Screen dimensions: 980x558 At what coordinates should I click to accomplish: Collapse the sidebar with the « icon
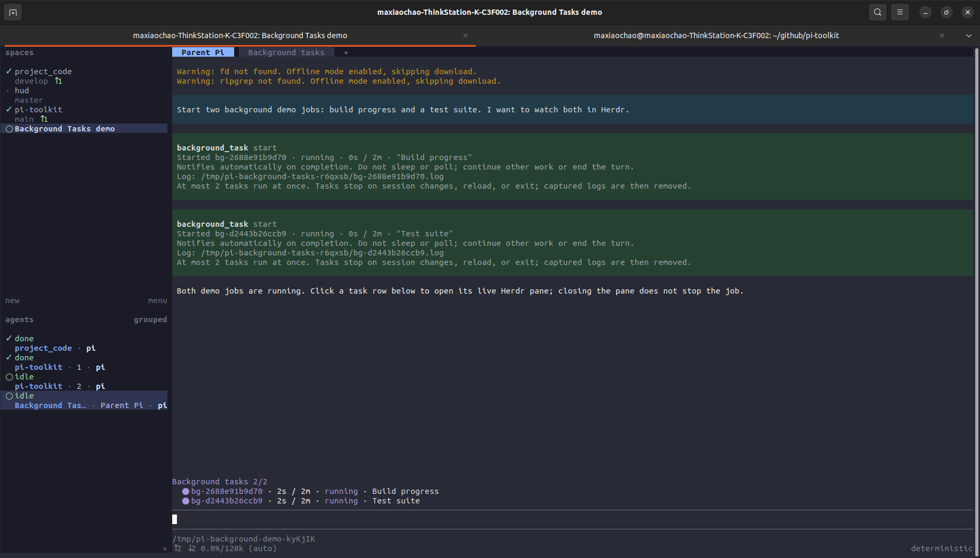(165, 548)
